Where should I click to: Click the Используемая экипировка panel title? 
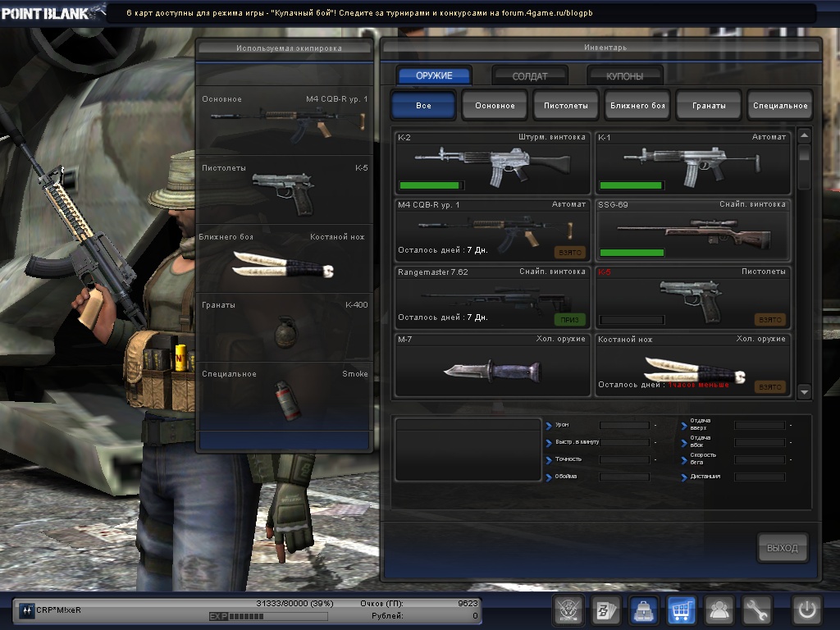tap(289, 48)
